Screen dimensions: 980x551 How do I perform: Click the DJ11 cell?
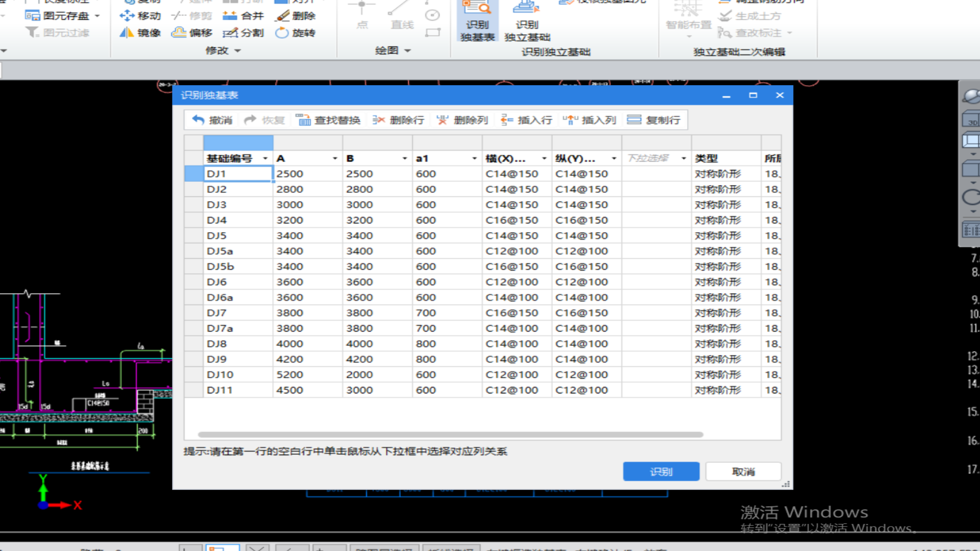238,390
